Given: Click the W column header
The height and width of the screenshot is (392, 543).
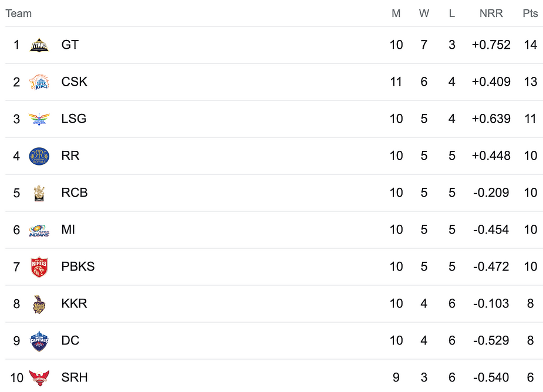Looking at the screenshot, I should click(424, 13).
